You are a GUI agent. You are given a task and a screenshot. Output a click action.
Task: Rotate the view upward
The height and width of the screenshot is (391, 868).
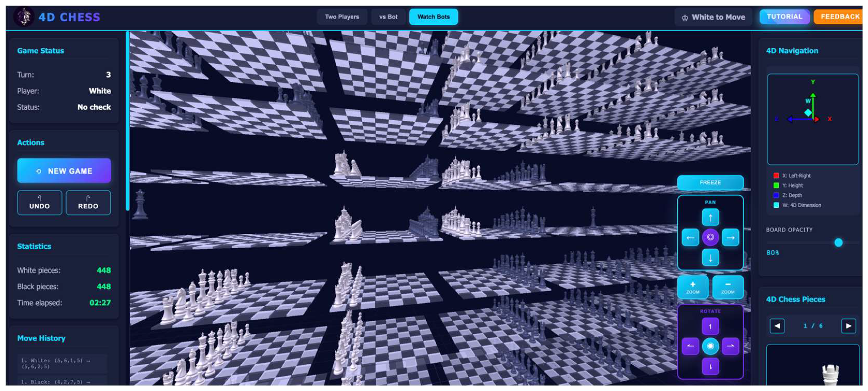(710, 326)
